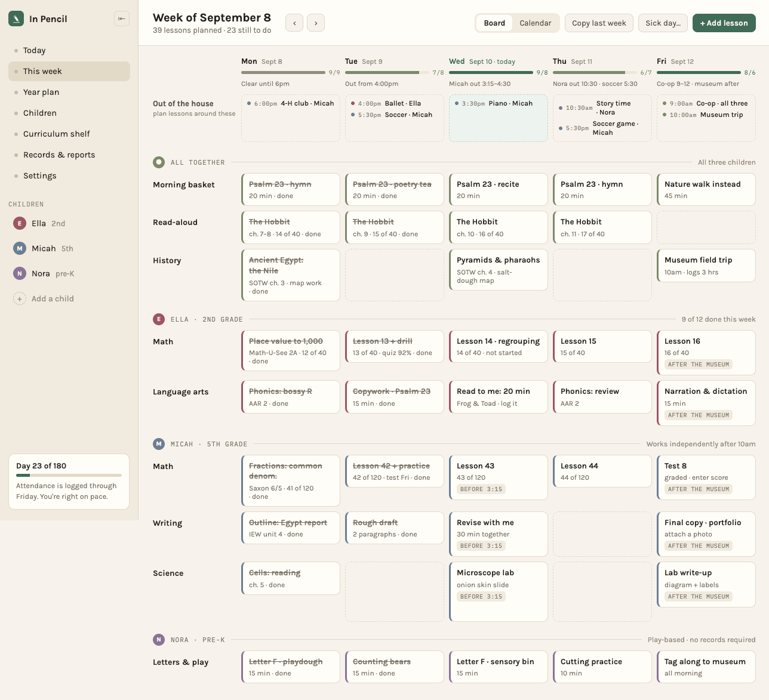Open the Pyramids & pharaohs history lesson
769x700 pixels.
(x=499, y=270)
